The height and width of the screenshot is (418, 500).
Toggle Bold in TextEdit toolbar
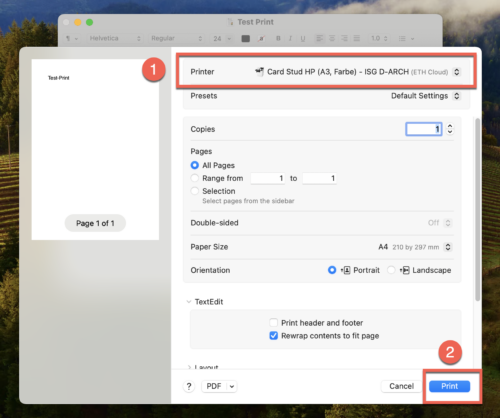278,38
